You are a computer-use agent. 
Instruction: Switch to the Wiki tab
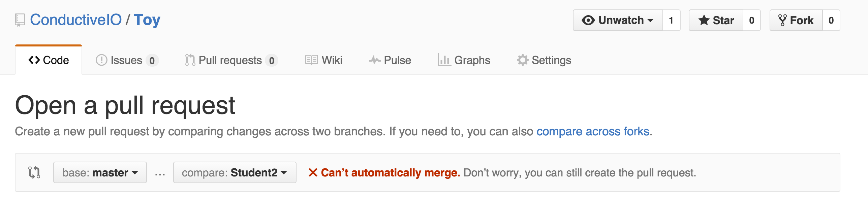pyautogui.click(x=324, y=60)
